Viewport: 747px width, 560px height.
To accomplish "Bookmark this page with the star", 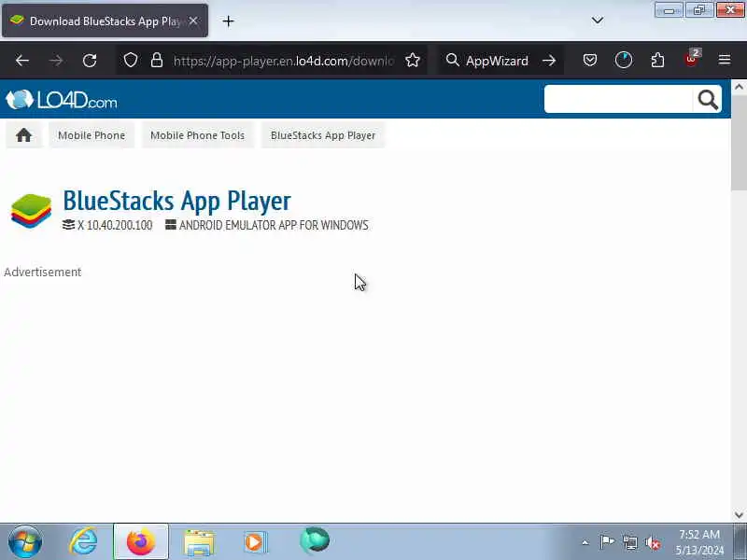I will [413, 61].
